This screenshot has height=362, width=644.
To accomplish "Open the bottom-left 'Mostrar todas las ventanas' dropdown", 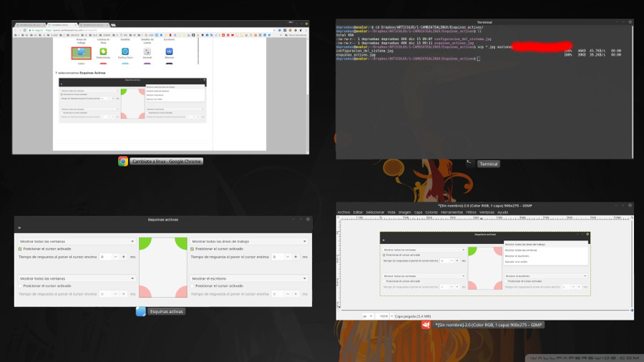I will tap(77, 278).
